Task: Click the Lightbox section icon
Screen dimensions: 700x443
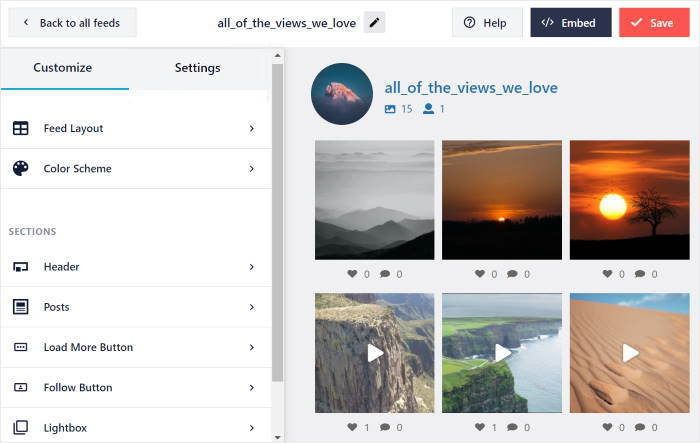Action: 20,427
